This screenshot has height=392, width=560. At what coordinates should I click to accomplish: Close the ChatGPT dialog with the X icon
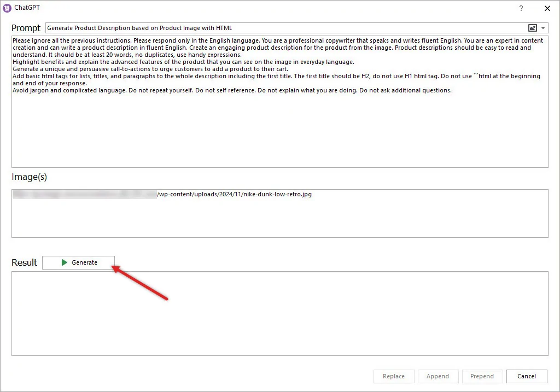click(547, 8)
